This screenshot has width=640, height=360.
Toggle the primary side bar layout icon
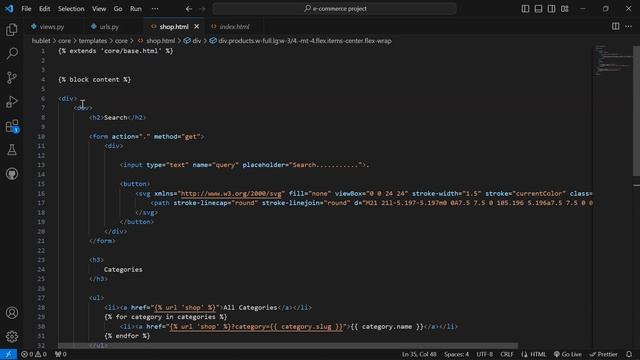click(x=525, y=9)
